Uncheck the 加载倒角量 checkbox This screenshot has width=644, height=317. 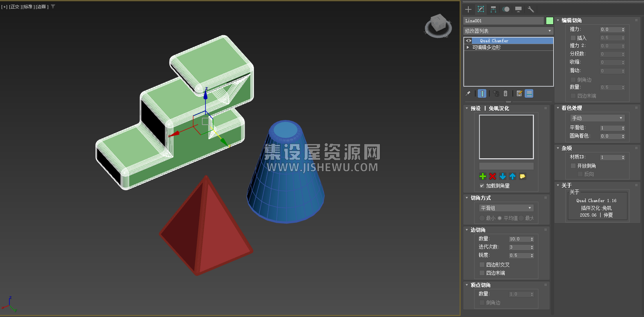482,186
